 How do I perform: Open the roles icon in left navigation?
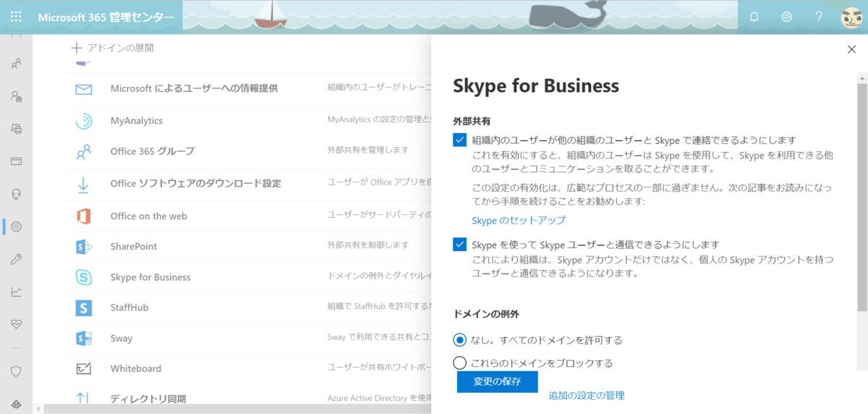[16, 96]
